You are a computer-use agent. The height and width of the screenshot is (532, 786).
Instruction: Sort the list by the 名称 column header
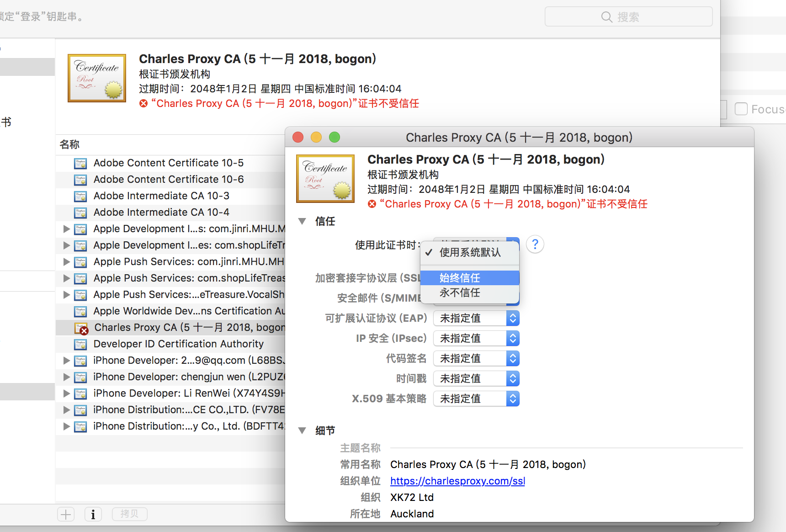pos(69,144)
